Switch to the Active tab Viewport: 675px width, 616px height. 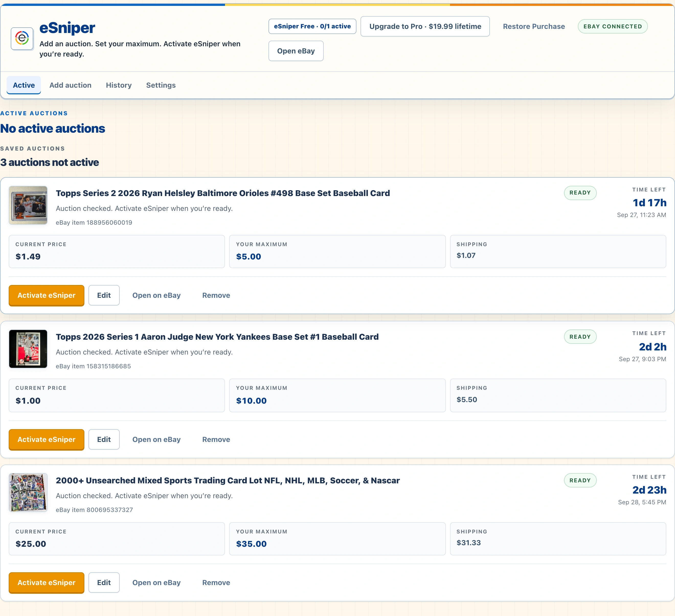tap(24, 85)
